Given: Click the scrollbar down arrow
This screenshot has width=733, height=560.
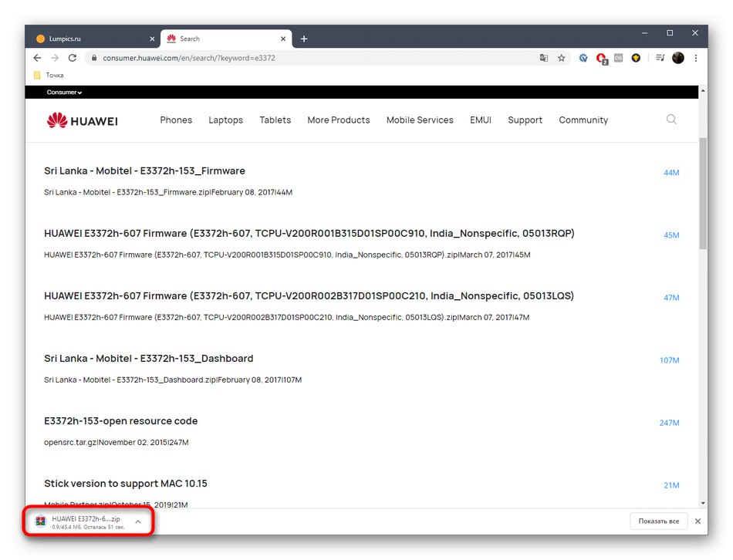Looking at the screenshot, I should [x=703, y=504].
